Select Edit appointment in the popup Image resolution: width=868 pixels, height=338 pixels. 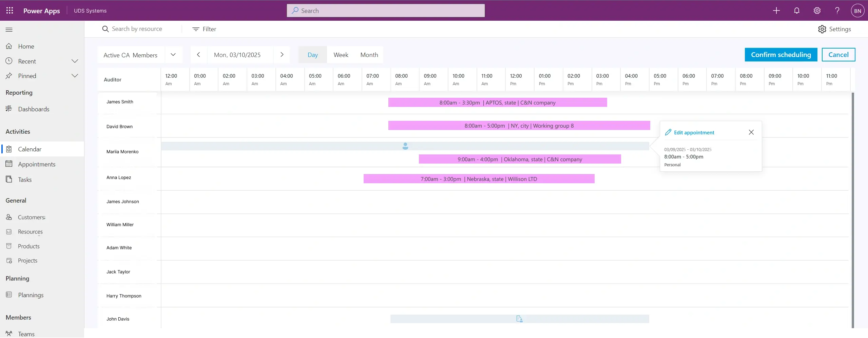click(x=694, y=132)
